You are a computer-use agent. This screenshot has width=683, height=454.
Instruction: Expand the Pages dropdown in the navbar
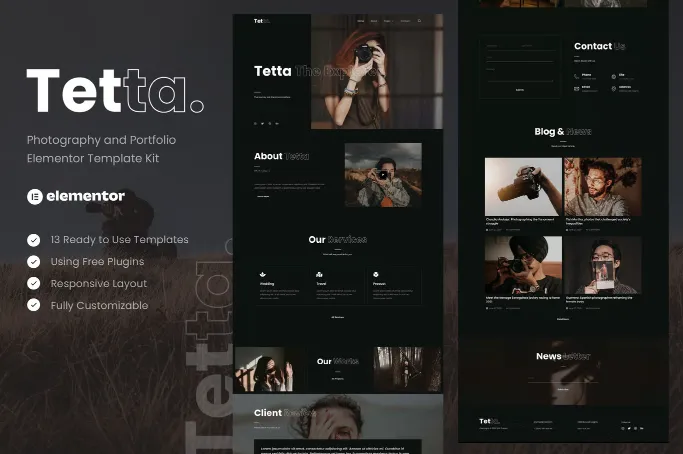(x=388, y=21)
